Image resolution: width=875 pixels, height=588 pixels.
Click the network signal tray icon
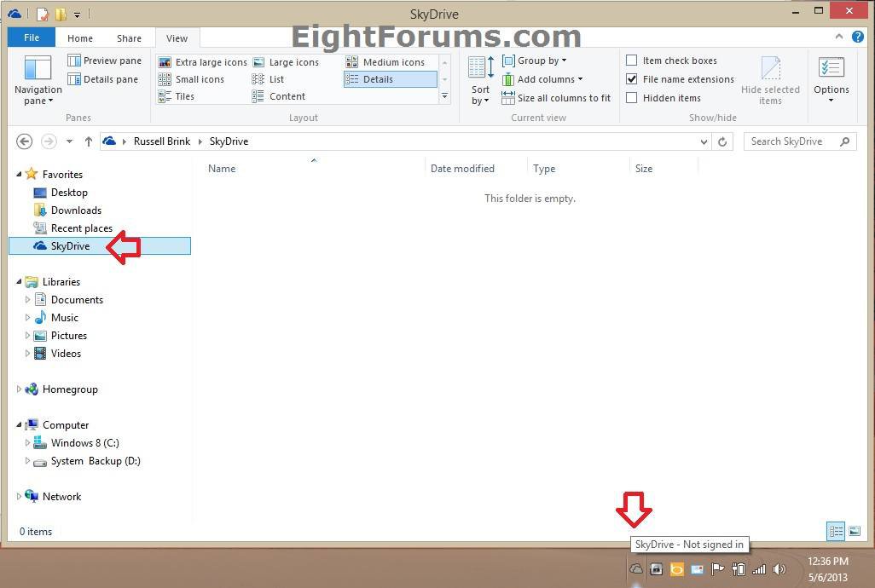[759, 569]
